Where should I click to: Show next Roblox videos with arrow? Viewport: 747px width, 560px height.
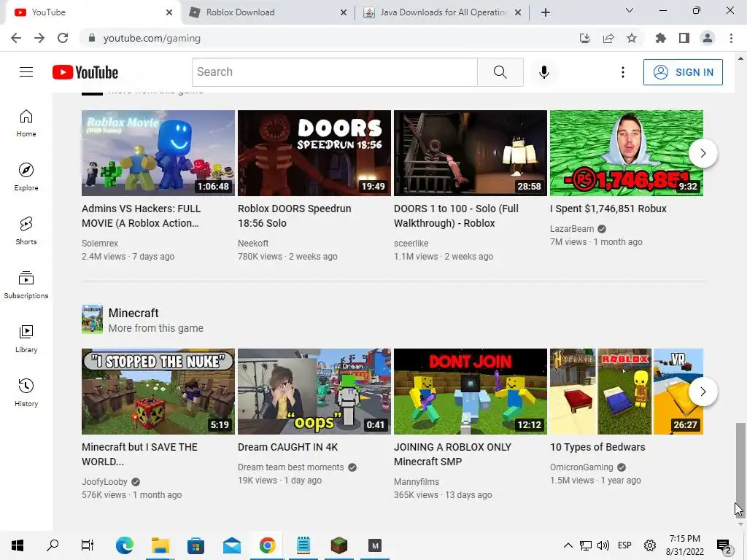pos(703,153)
